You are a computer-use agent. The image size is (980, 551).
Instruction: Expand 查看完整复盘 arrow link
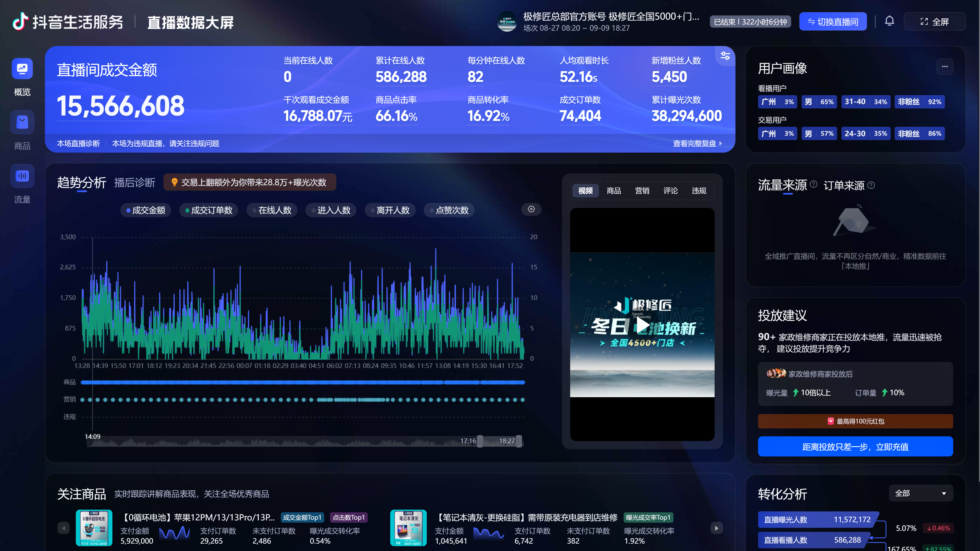pos(698,143)
